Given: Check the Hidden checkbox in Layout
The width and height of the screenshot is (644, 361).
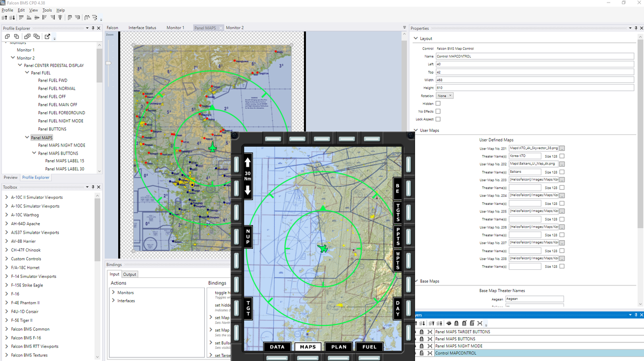Looking at the screenshot, I should point(438,103).
